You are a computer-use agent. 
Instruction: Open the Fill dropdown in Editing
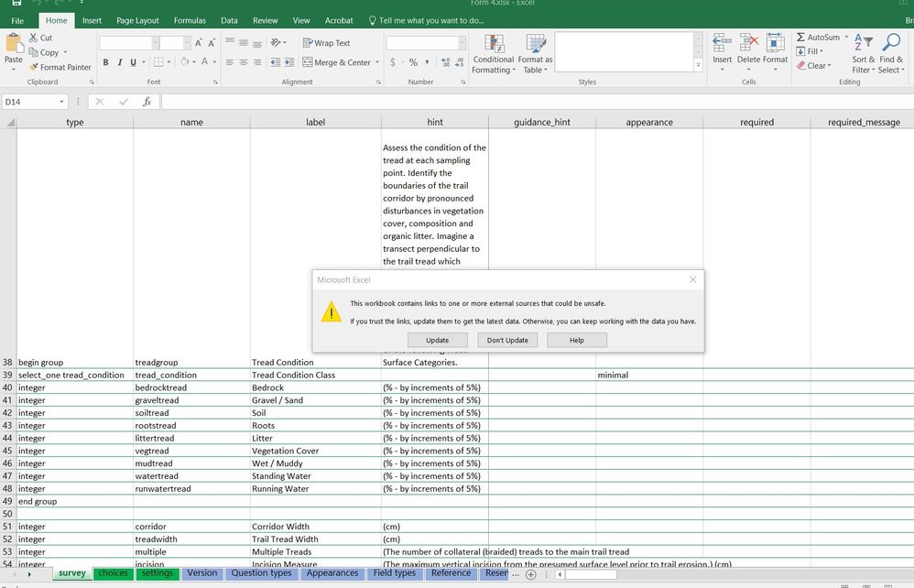point(815,51)
